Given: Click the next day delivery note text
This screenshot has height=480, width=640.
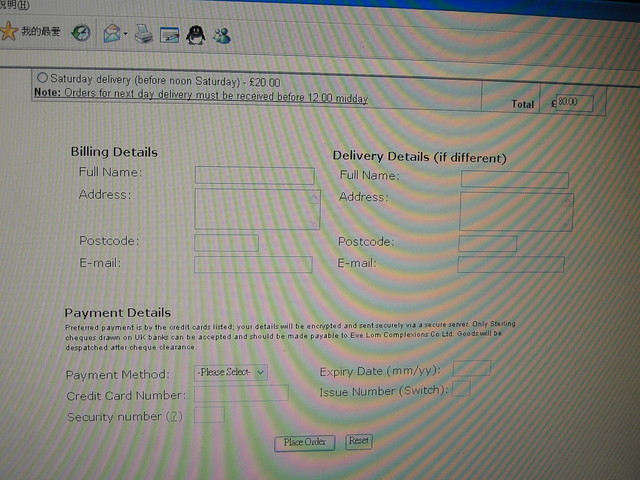Looking at the screenshot, I should pos(201,95).
